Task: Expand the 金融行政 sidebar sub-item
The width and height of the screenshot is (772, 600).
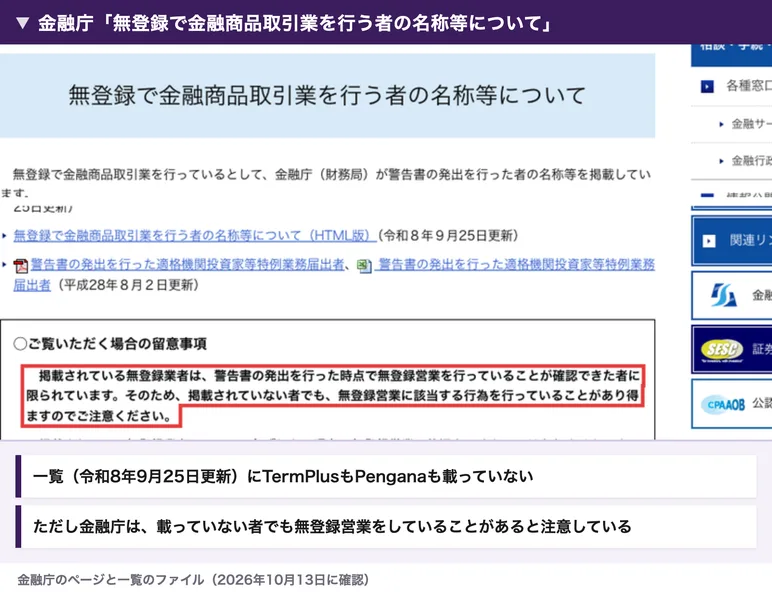Action: (751, 160)
